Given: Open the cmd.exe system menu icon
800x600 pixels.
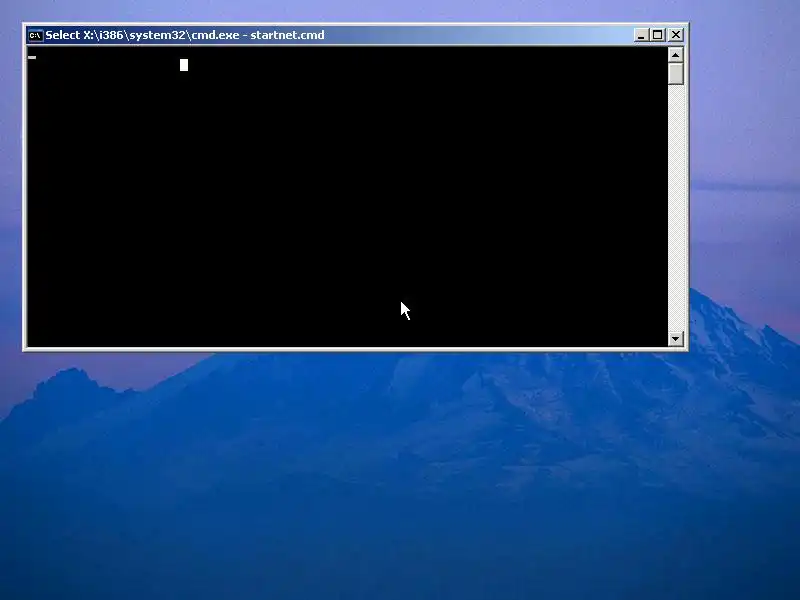Looking at the screenshot, I should pos(35,35).
